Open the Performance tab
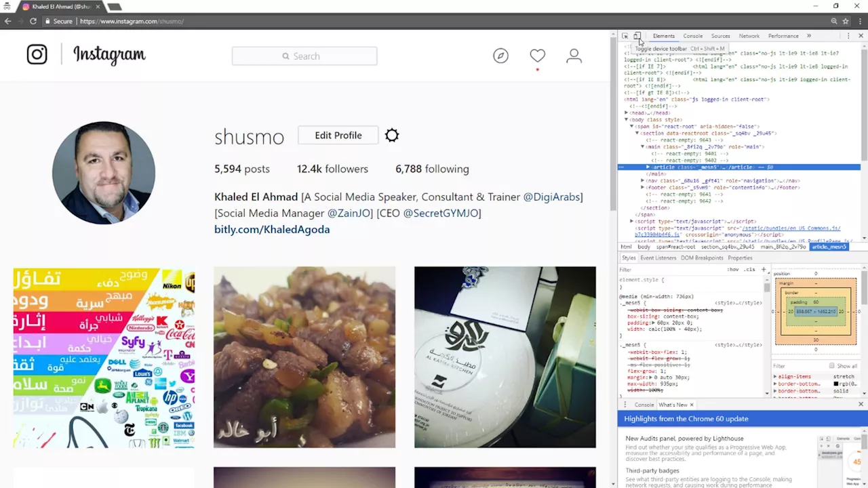 point(783,36)
